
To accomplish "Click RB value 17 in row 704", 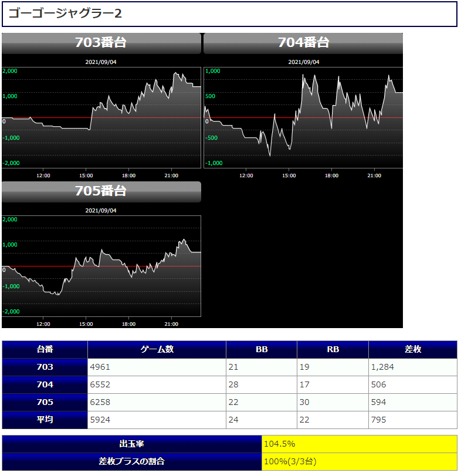I will 333,384.
